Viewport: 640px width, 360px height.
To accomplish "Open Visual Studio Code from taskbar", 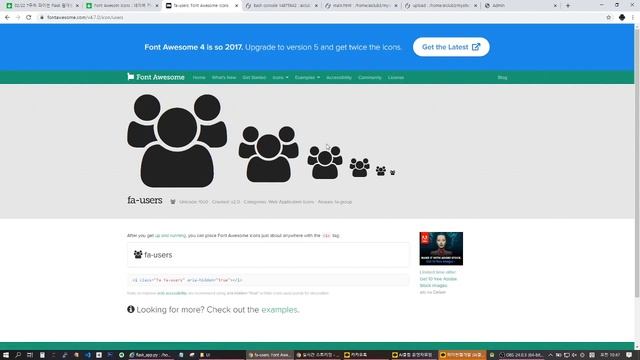I will 87,355.
